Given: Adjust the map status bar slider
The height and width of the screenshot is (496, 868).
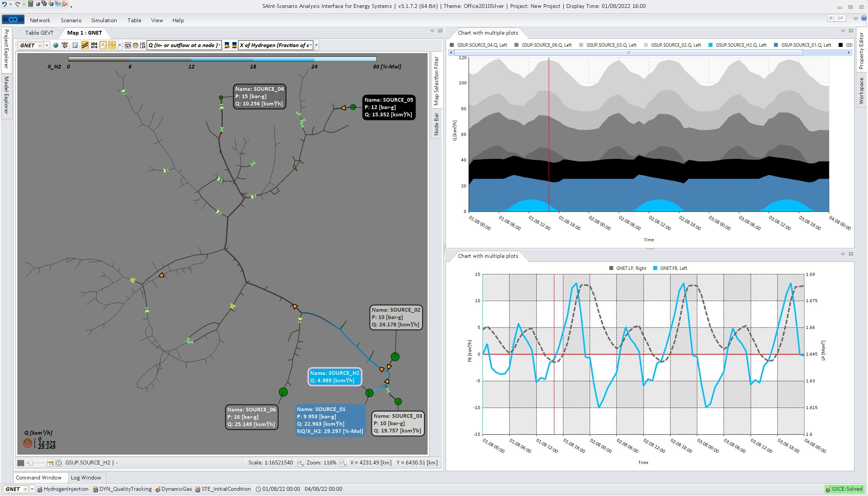Looking at the screenshot, I should (32, 463).
